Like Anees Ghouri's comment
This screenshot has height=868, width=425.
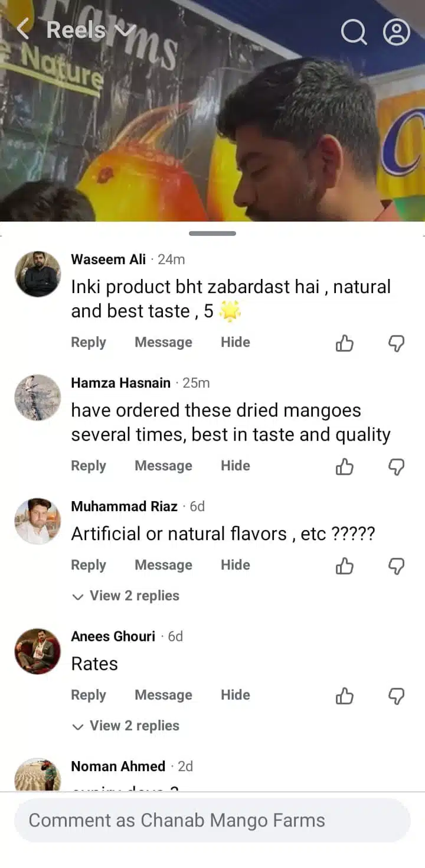point(345,696)
